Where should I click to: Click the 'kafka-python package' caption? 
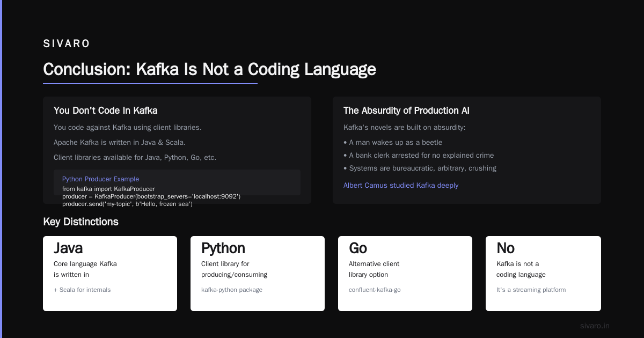pos(232,290)
